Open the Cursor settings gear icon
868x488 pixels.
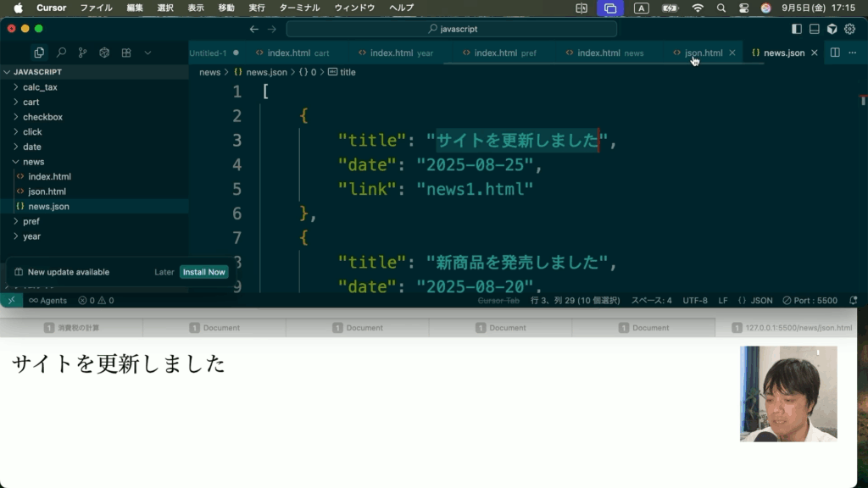tap(849, 29)
